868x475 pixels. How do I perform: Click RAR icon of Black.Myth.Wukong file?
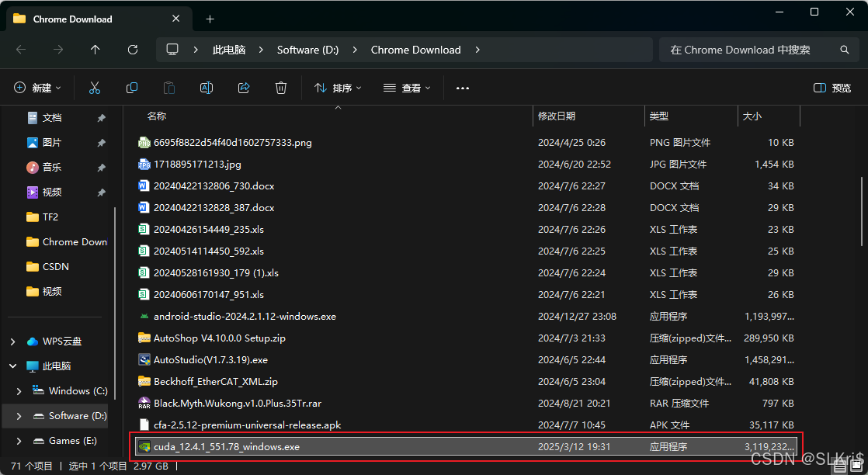click(144, 403)
